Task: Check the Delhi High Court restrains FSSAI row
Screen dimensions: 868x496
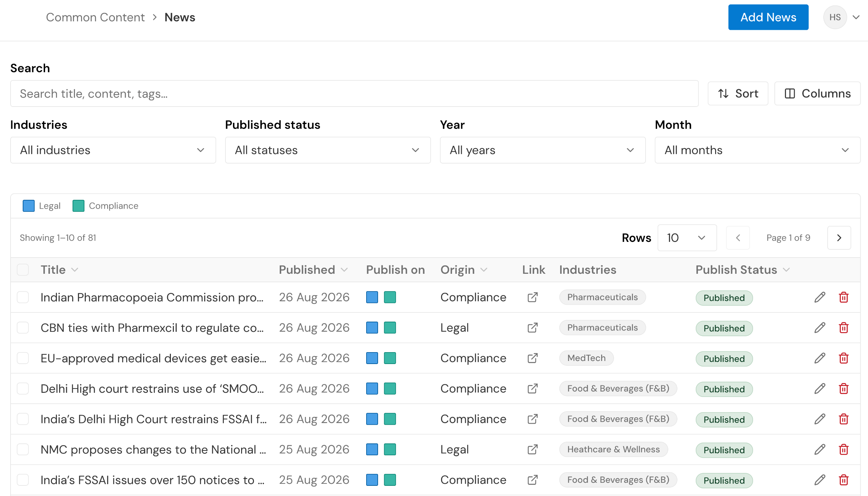Action: [23, 419]
